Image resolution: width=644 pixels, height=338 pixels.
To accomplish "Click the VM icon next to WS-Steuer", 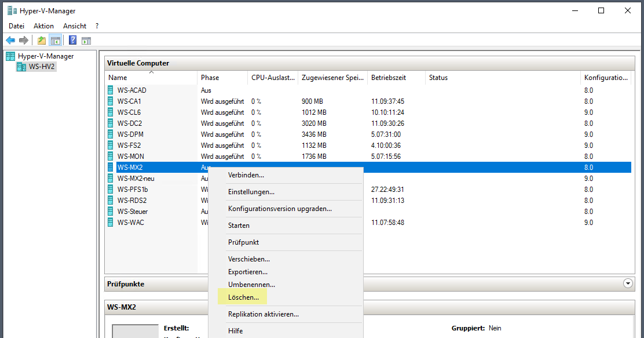I will click(x=111, y=212).
